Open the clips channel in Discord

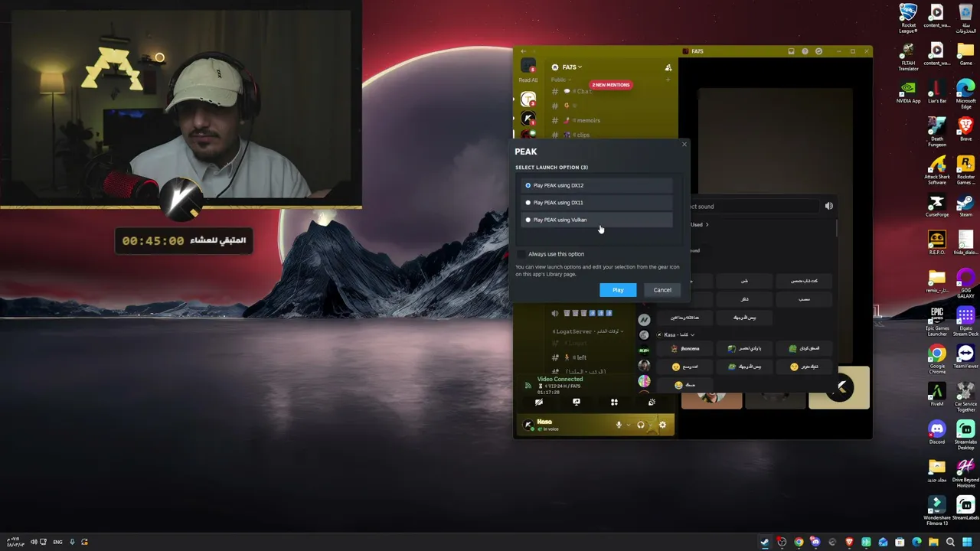(x=582, y=135)
